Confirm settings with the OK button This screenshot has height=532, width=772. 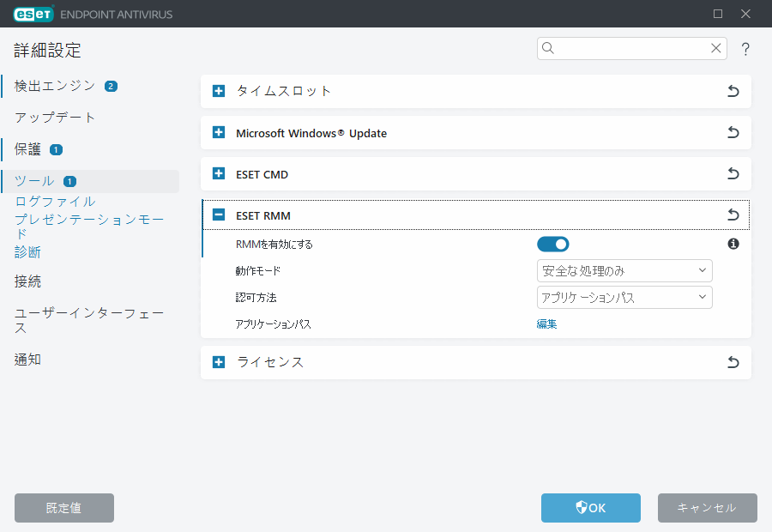click(x=590, y=508)
